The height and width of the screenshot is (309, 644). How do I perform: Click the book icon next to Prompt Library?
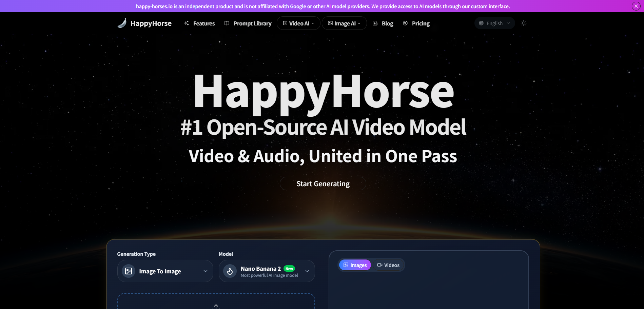227,23
